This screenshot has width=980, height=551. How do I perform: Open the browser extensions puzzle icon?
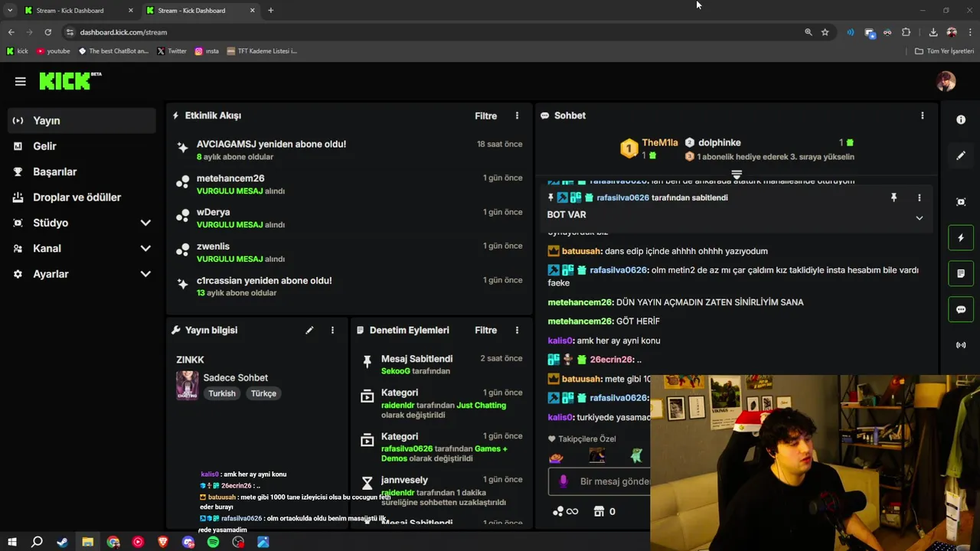[x=906, y=32]
